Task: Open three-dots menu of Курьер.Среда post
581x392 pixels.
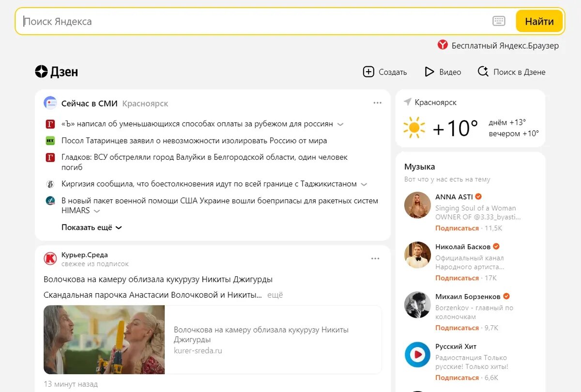Action: pyautogui.click(x=375, y=258)
